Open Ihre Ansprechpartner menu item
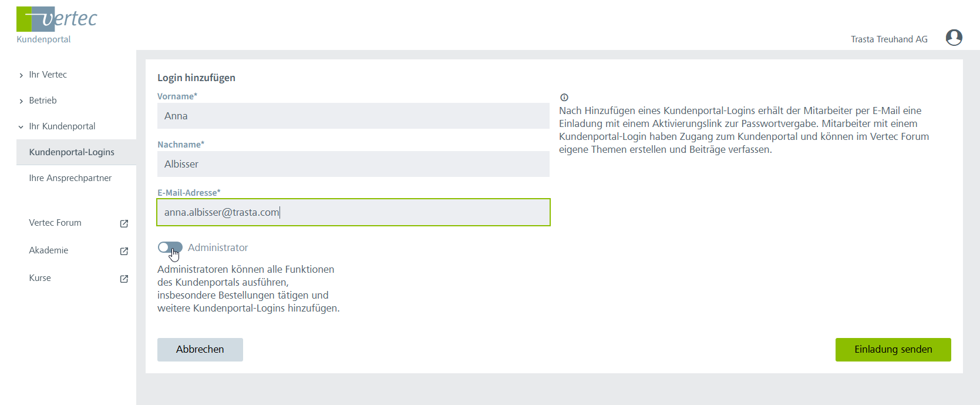Image resolution: width=980 pixels, height=405 pixels. [70, 178]
